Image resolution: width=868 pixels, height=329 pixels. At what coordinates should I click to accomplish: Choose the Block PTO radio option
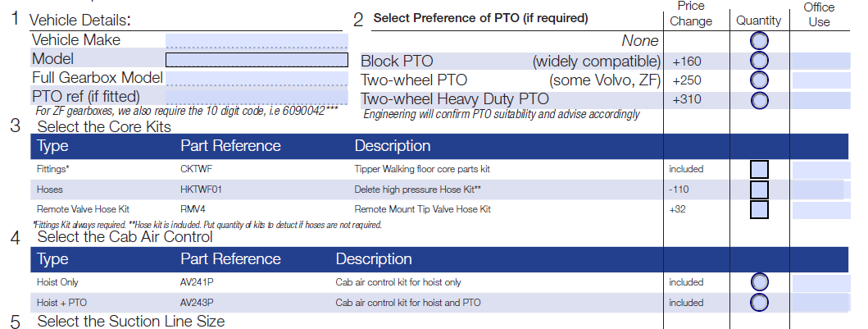pos(760,61)
